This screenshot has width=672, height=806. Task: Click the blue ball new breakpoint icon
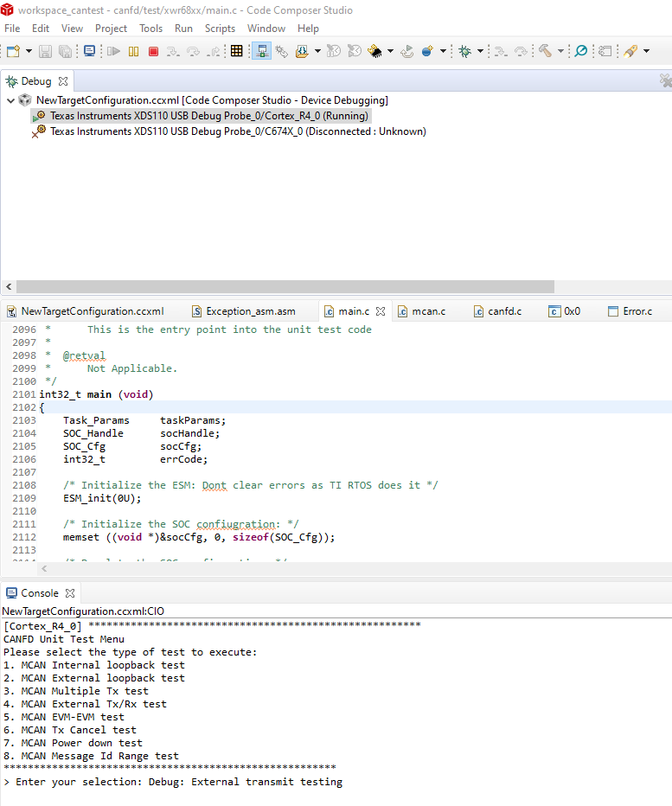tap(427, 51)
